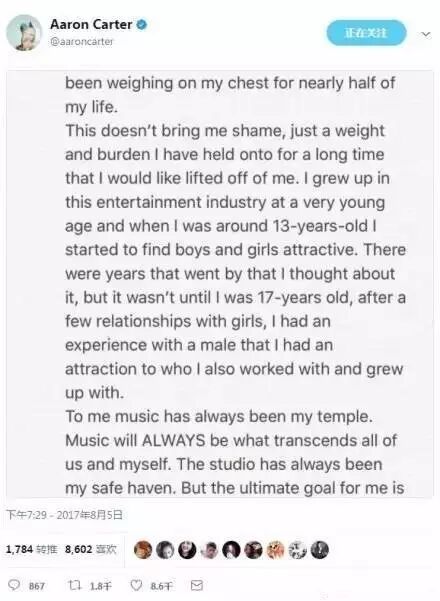The width and height of the screenshot is (440, 601).
Task: Open the 1,784 retweets list
Action: tap(31, 549)
